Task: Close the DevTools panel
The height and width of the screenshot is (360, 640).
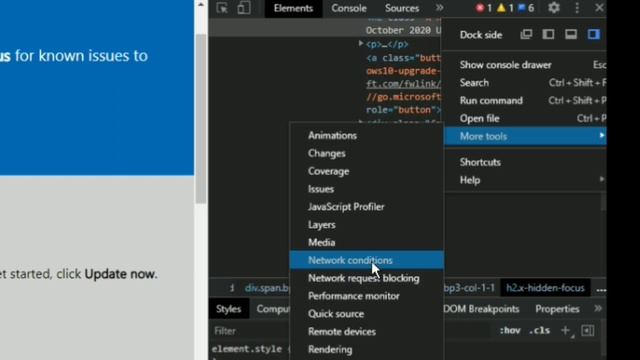Action: (599, 8)
